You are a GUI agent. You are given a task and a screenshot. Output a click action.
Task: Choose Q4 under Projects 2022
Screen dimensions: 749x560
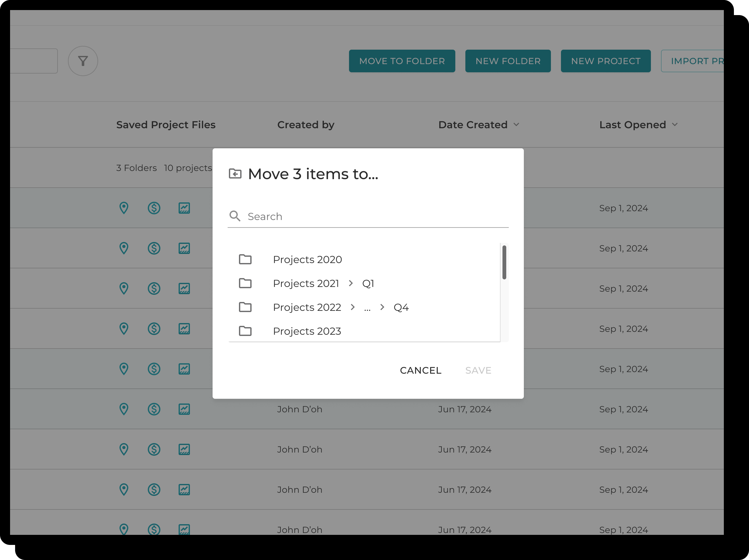[x=401, y=307]
